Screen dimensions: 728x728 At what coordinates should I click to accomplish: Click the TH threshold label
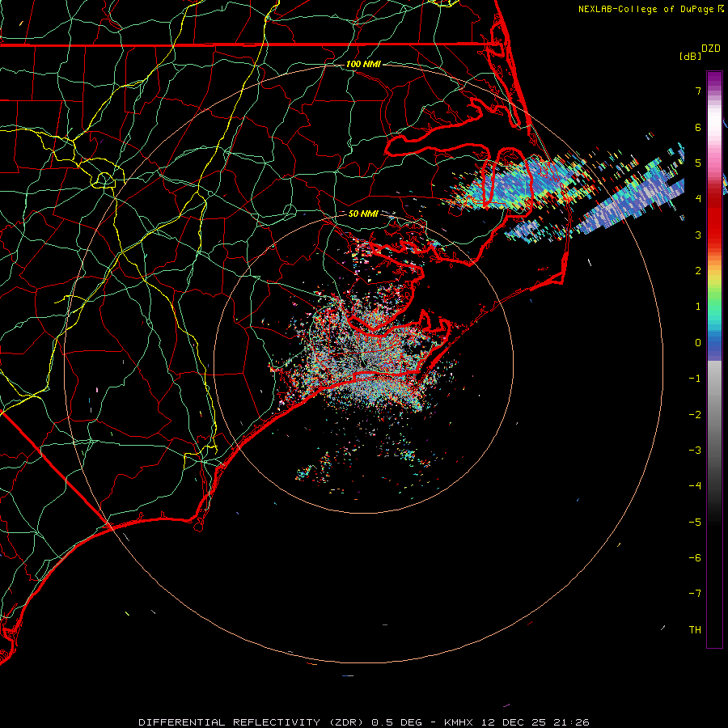pos(695,630)
